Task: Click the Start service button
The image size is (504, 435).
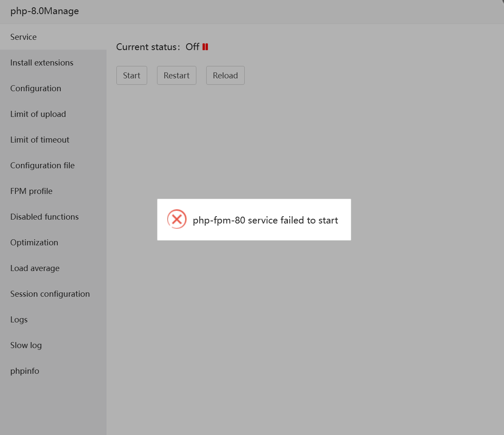Action: click(132, 76)
